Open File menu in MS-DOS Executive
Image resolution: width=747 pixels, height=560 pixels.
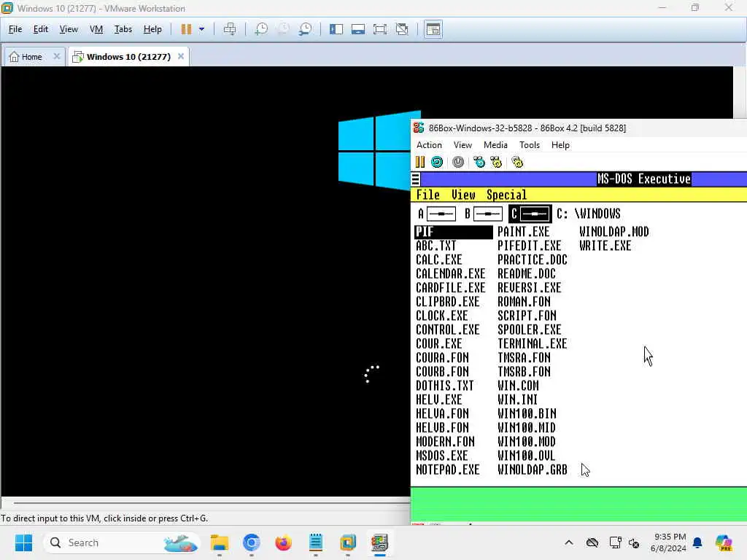[427, 195]
